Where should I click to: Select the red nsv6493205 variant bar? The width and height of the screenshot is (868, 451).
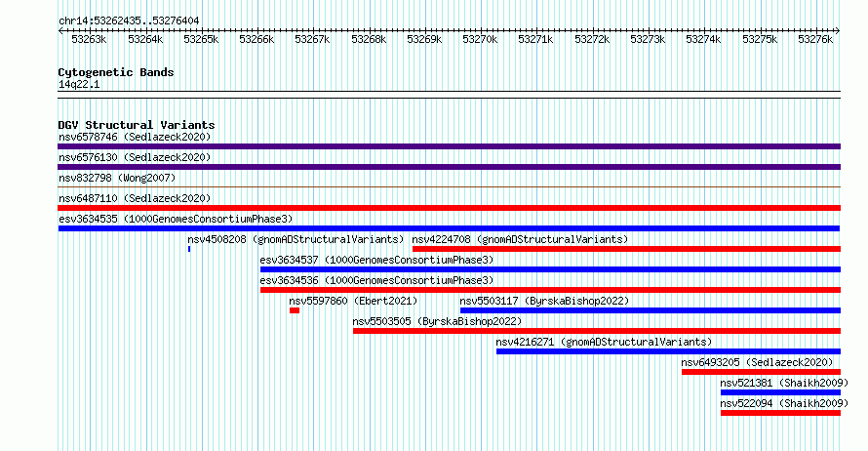coord(761,372)
